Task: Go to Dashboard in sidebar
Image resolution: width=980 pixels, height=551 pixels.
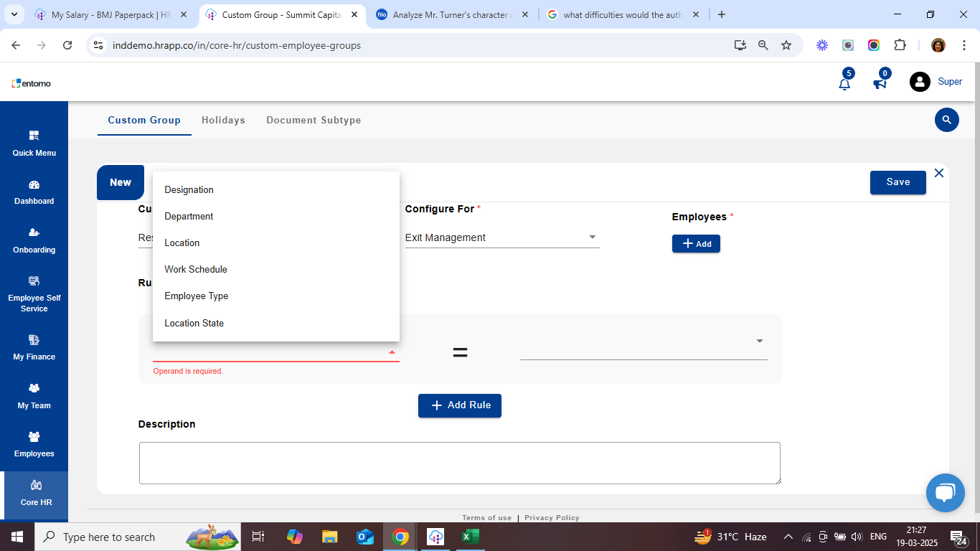Action: (34, 192)
